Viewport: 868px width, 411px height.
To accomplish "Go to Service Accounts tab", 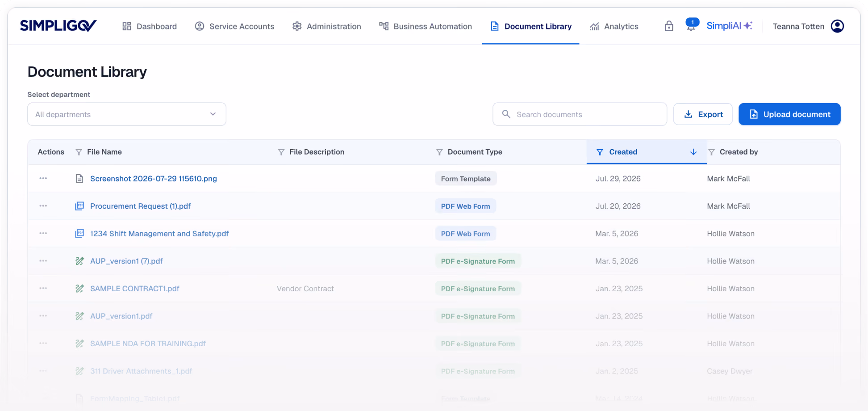I will 234,26.
